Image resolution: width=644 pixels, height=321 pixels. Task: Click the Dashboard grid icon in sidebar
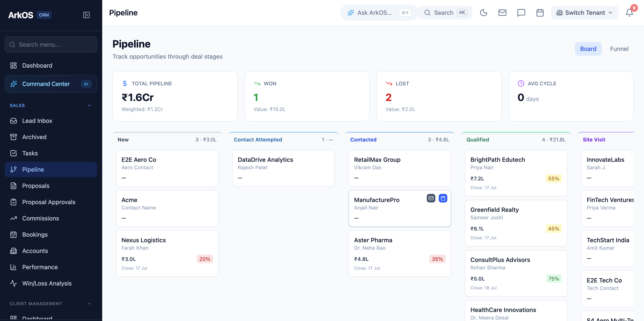pos(13,65)
